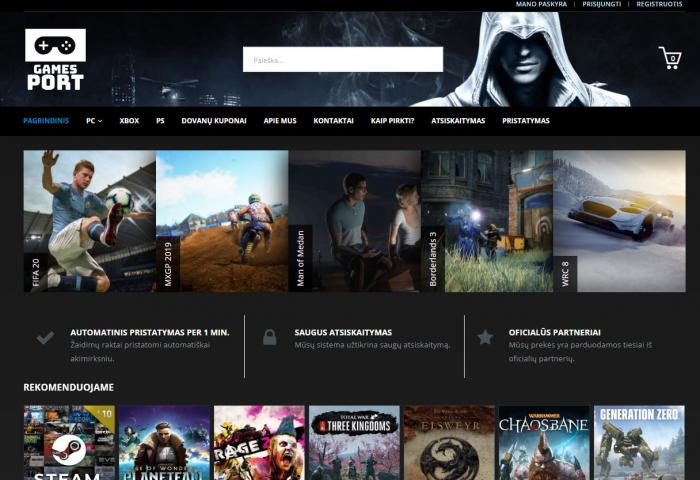Go to the Pagrindinis home menu item
This screenshot has height=480, width=700.
(x=46, y=121)
